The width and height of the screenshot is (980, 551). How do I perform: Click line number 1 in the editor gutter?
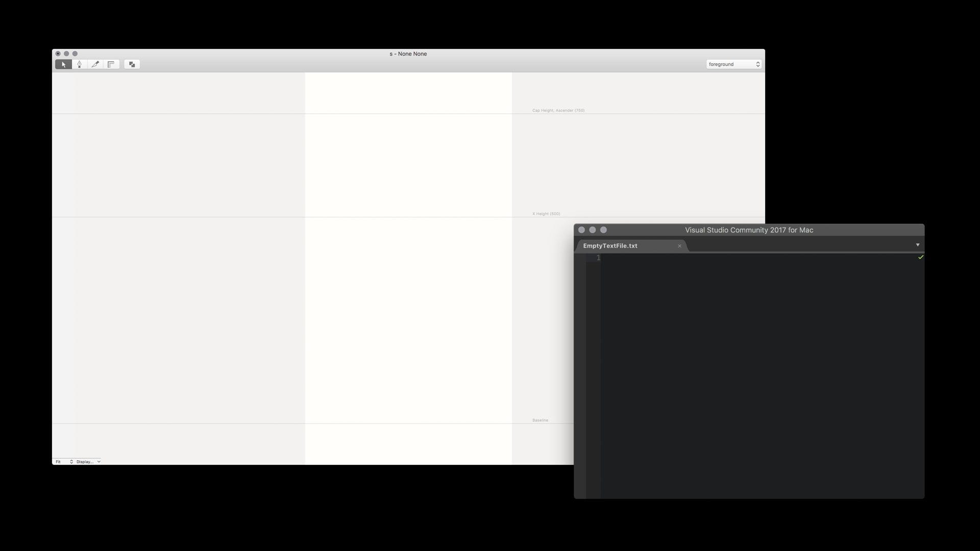point(598,258)
